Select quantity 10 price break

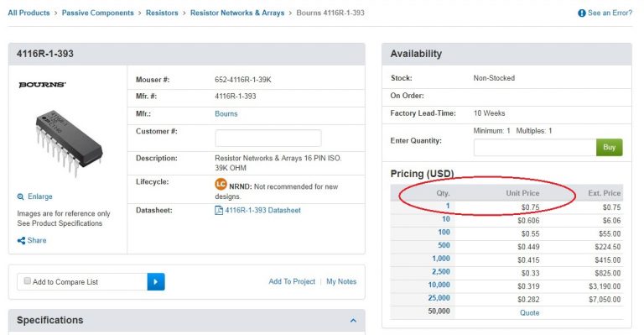446,219
